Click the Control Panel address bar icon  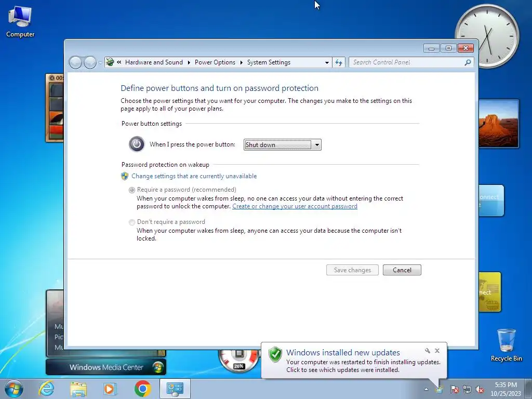[x=110, y=62]
